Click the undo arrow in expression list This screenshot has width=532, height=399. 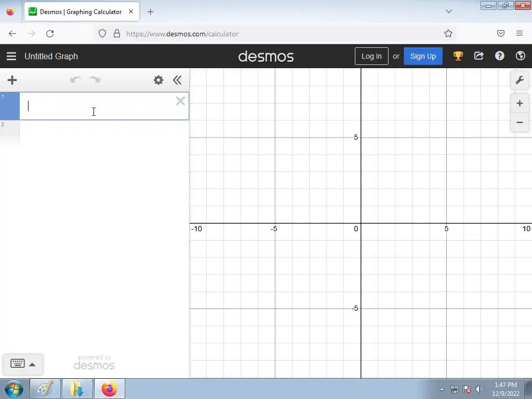coord(75,79)
